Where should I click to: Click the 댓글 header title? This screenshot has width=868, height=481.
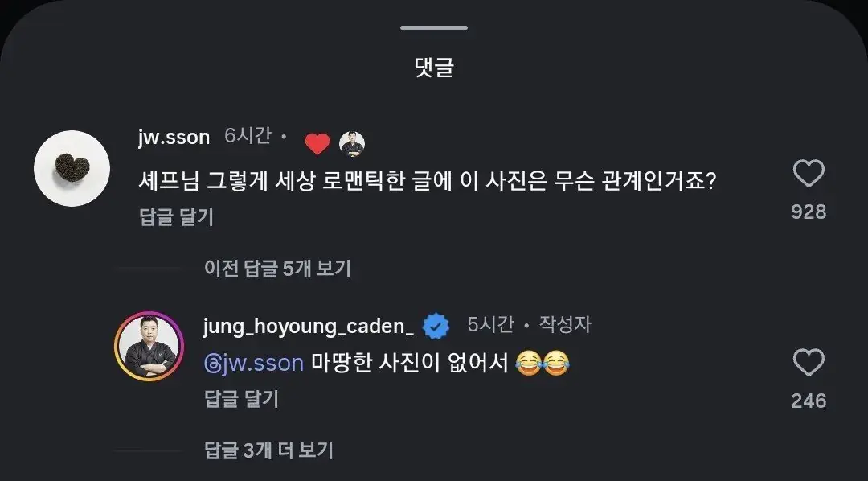click(435, 68)
